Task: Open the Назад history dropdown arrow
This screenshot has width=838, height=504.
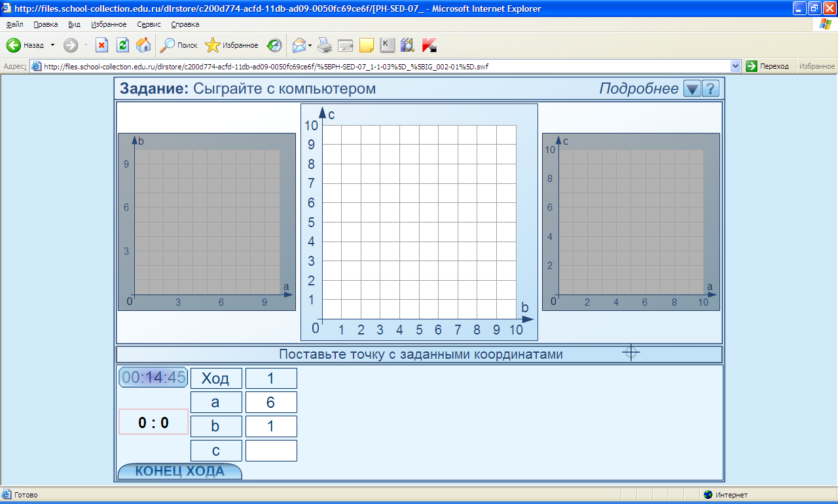Action: click(x=52, y=45)
